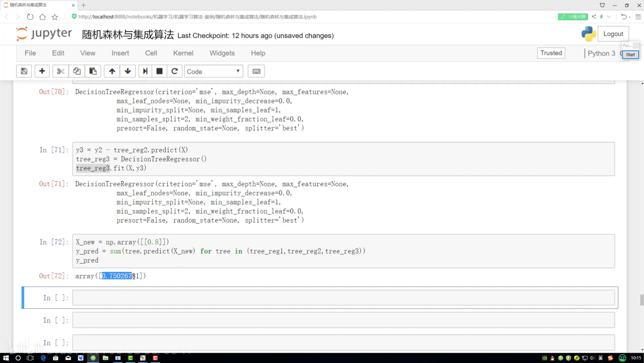Copy selected cells icon
The width and height of the screenshot is (644, 363).
[x=77, y=71]
